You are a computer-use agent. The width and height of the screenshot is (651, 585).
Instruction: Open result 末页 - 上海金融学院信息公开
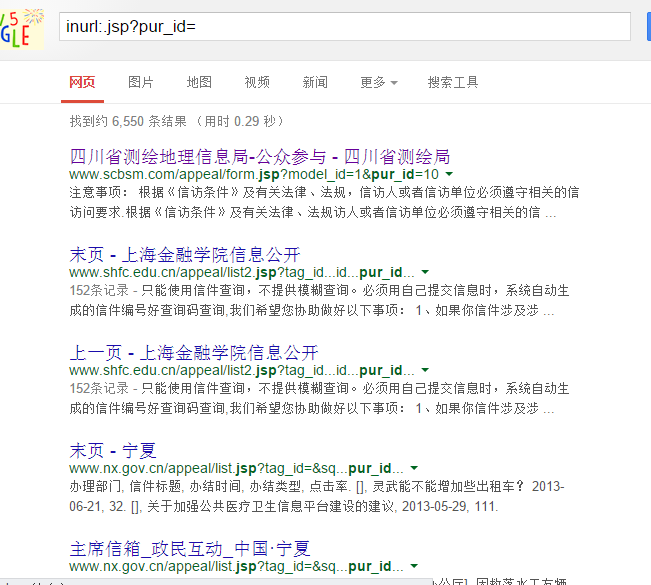[x=185, y=255]
